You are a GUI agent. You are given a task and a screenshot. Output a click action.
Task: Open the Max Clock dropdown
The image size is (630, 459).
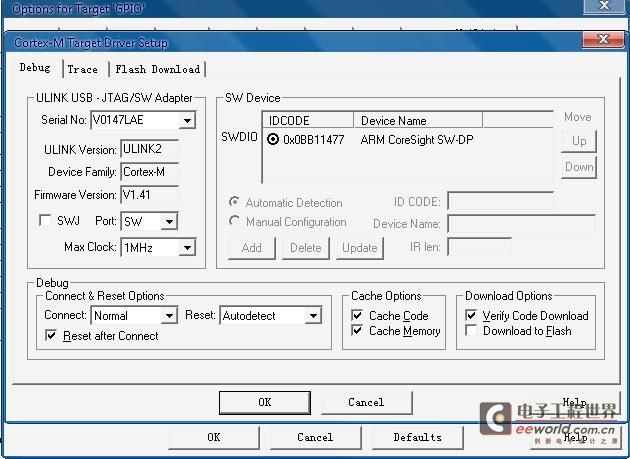coord(187,248)
